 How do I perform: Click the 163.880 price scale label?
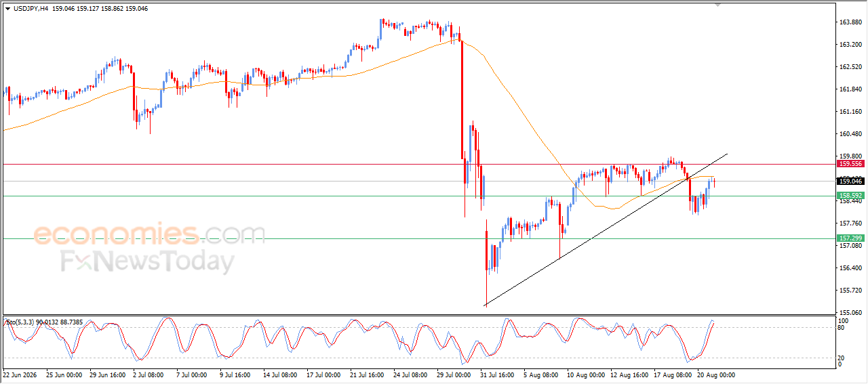click(850, 22)
